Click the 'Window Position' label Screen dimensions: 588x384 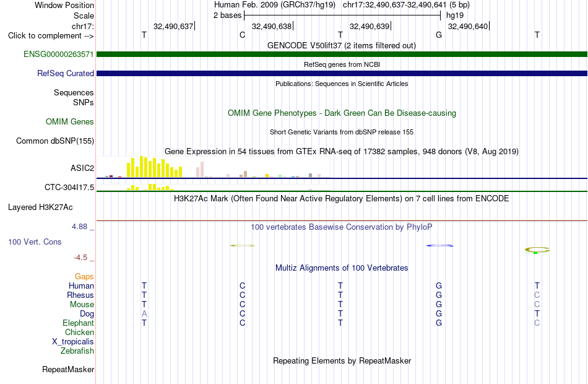(x=64, y=5)
